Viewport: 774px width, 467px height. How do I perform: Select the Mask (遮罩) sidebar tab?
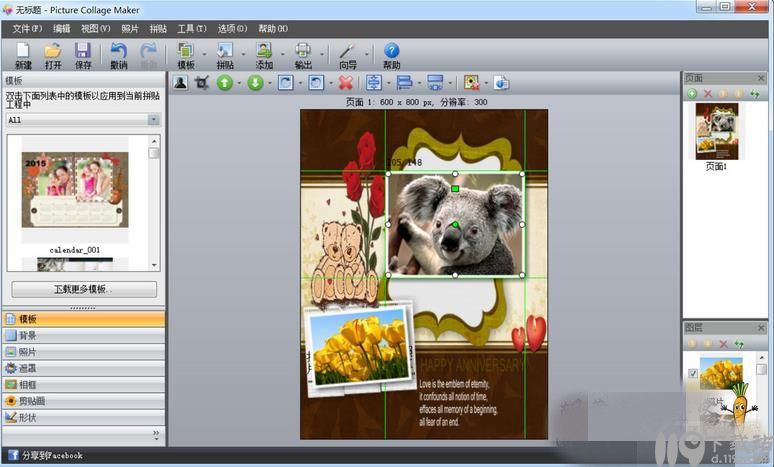click(x=84, y=368)
